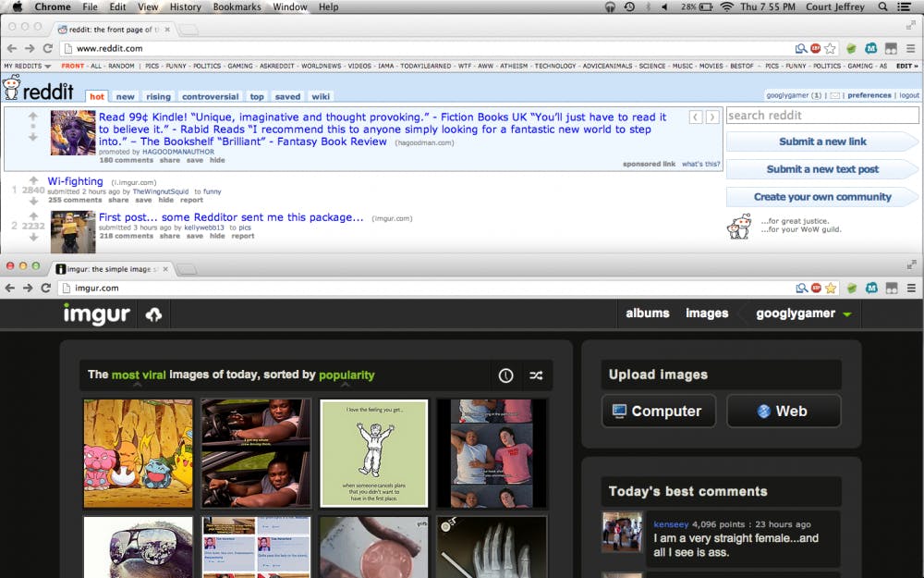924x578 pixels.
Task: Open the Bookmarks menu in the menu bar
Action: coord(237,6)
